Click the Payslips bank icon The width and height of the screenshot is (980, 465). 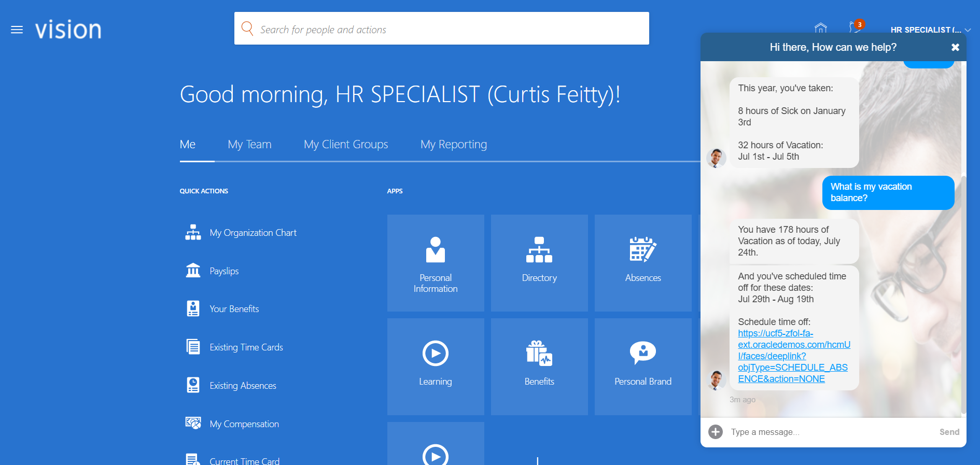[x=193, y=271]
